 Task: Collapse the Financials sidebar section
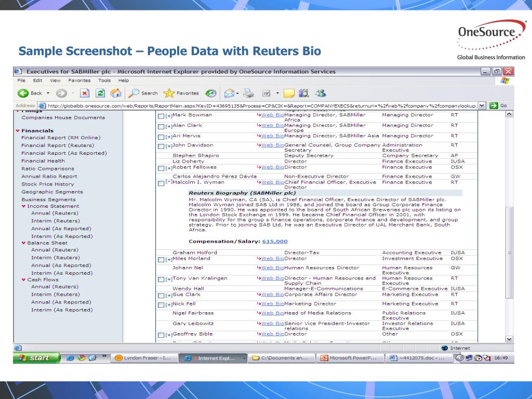click(18, 130)
